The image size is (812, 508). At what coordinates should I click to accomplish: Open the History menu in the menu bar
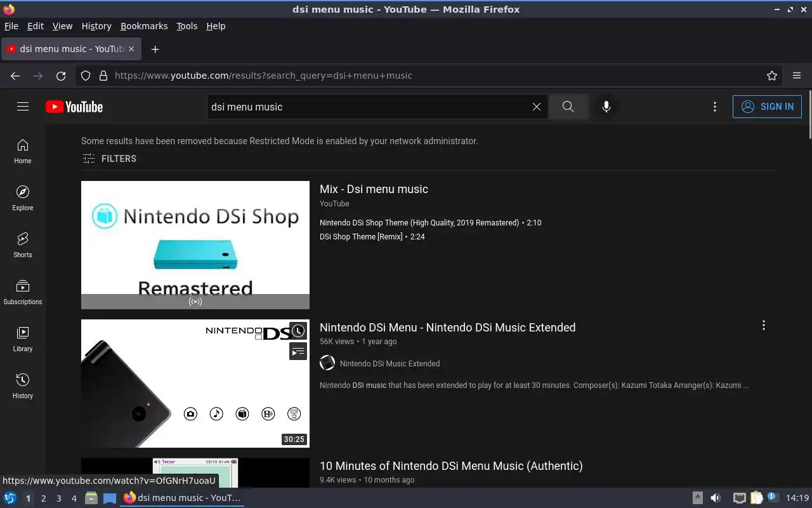[x=96, y=26]
